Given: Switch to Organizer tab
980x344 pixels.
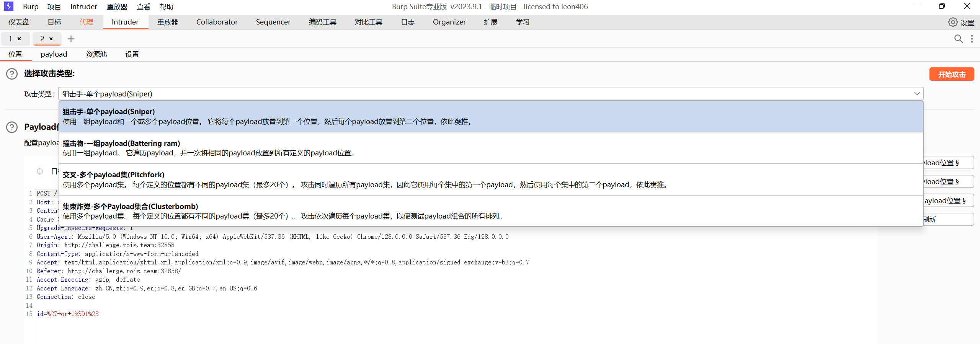Looking at the screenshot, I should pyautogui.click(x=449, y=22).
